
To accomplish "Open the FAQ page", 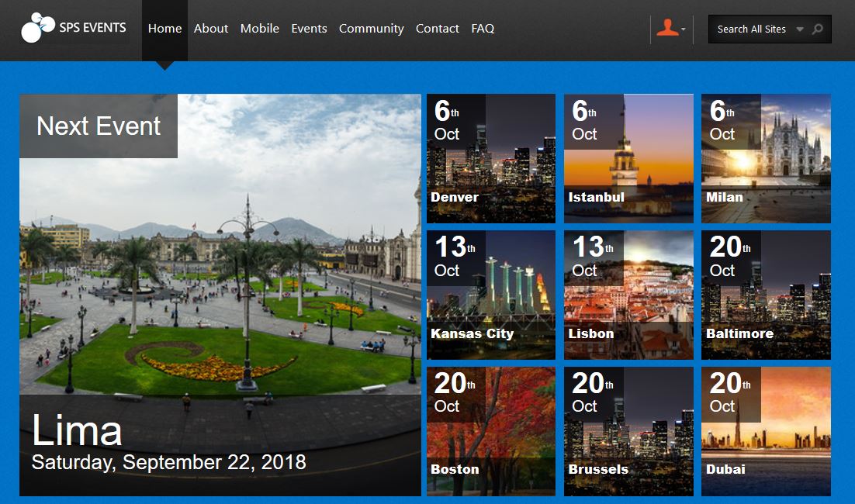I will (483, 29).
